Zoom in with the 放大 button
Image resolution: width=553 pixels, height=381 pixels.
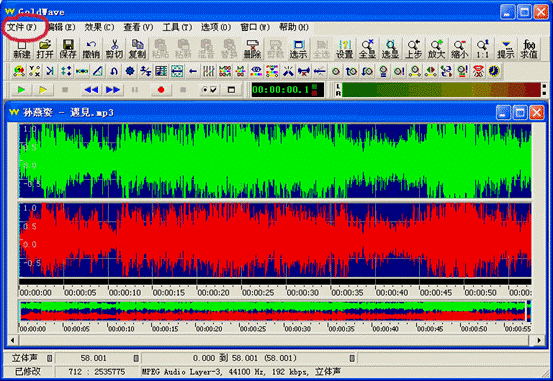pos(436,49)
